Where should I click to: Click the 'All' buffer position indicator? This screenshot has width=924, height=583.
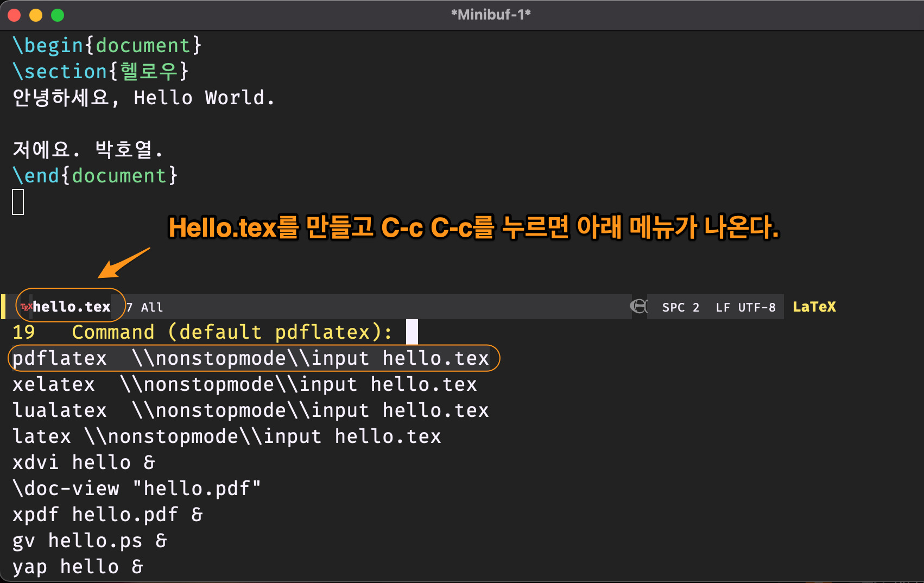click(152, 308)
